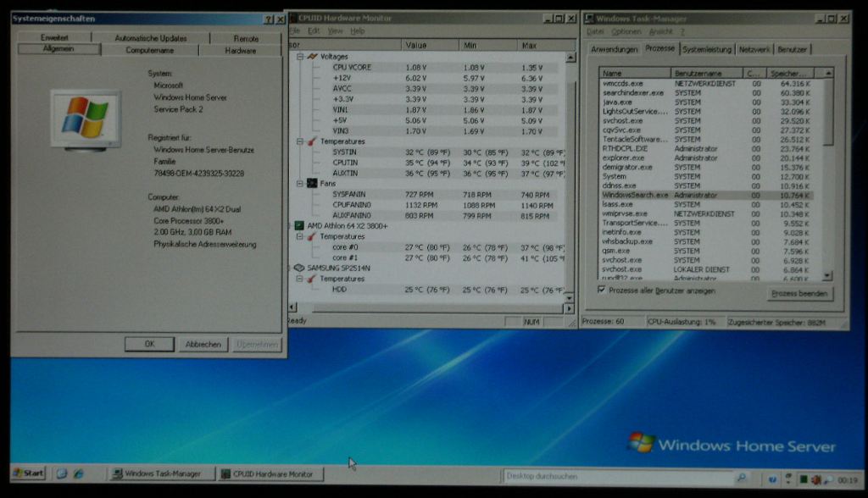Sort processes by Speicher column header
Screen dimensions: 868x498
[791, 73]
